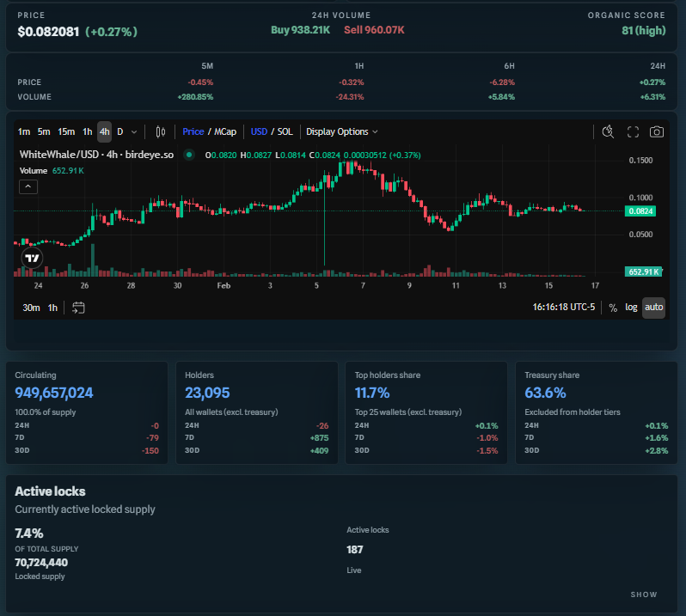Image resolution: width=686 pixels, height=616 pixels.
Task: Take a chart snapshot with the camera icon
Action: (656, 132)
